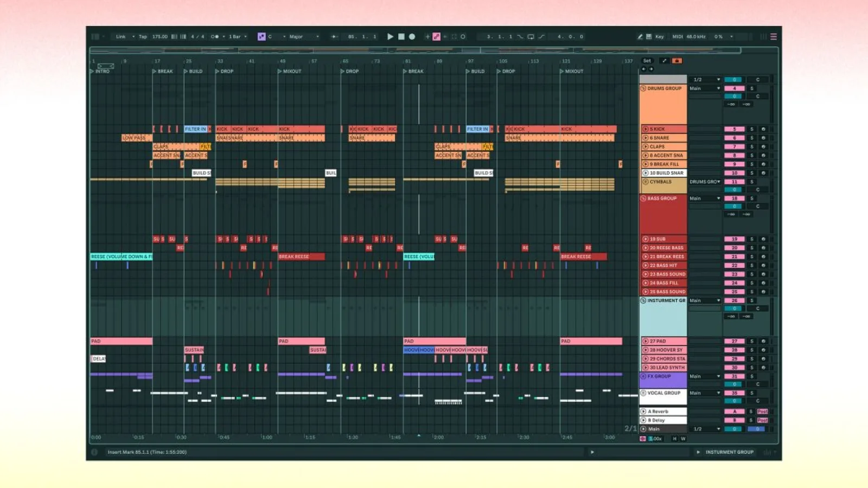Click the 6 SNARE track fold button
The height and width of the screenshot is (488, 868).
646,138
